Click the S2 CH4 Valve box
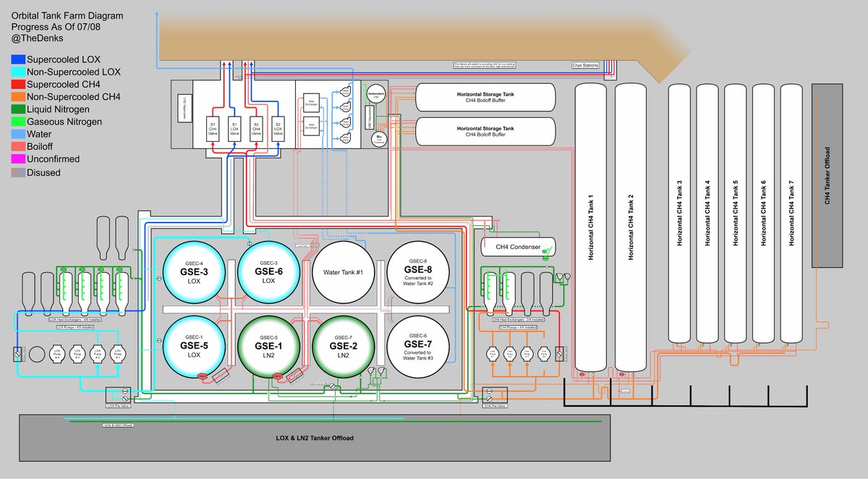The height and width of the screenshot is (479, 868). [255, 129]
